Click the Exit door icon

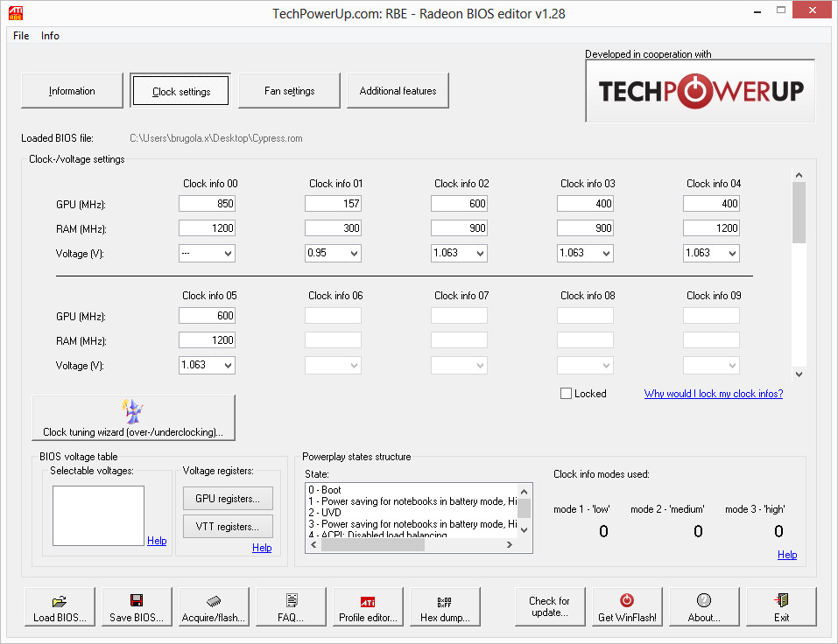(x=781, y=600)
